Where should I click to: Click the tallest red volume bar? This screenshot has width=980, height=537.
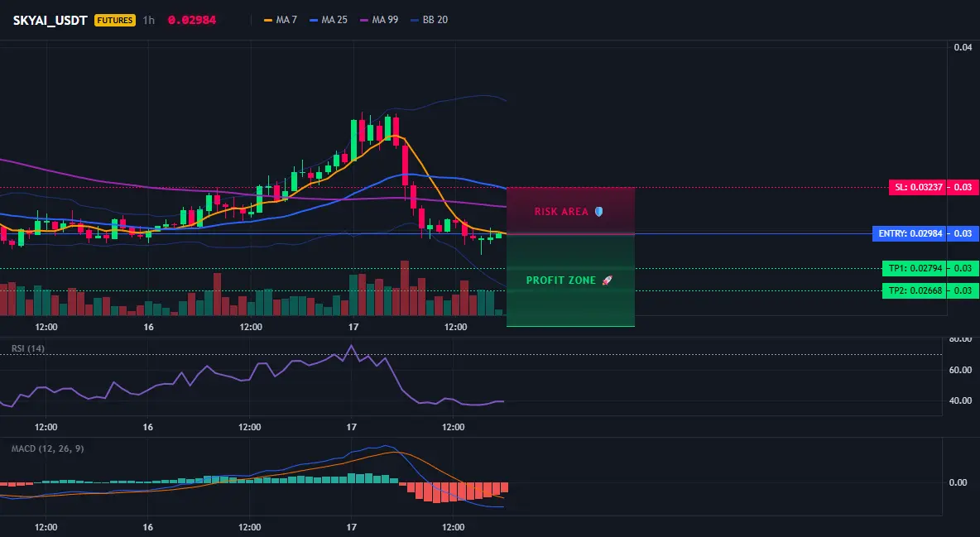point(405,288)
